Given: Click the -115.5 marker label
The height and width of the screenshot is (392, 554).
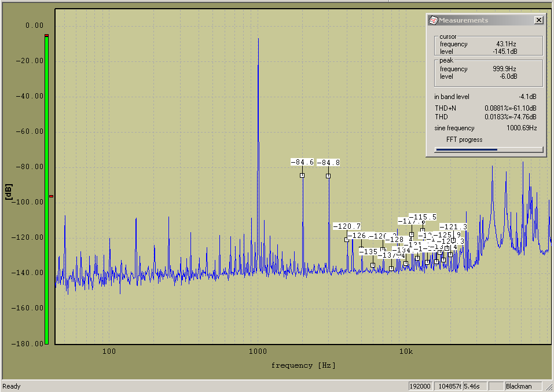Looking at the screenshot, I should 423,217.
